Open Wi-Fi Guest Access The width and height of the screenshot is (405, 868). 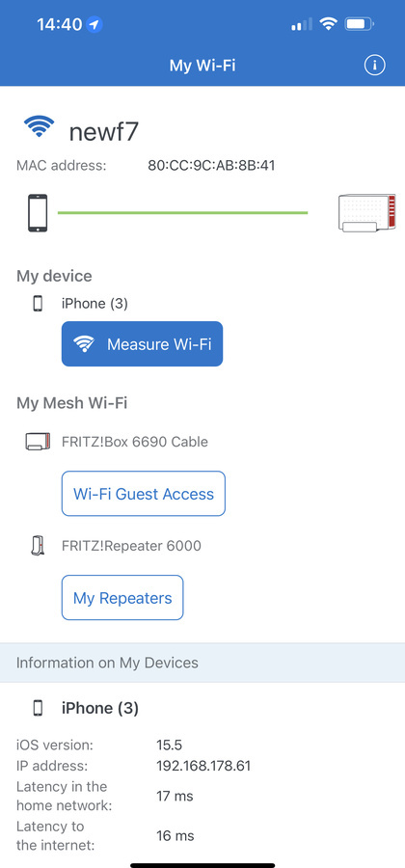tap(144, 494)
